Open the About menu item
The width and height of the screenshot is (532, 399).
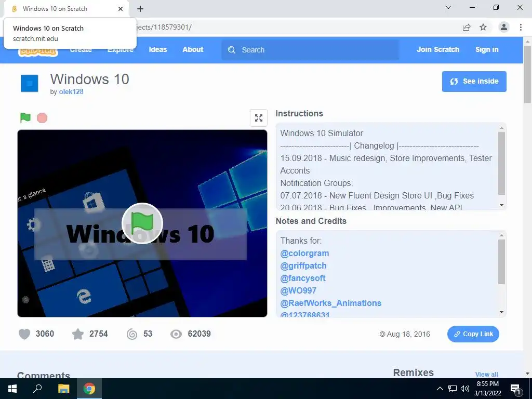(193, 49)
